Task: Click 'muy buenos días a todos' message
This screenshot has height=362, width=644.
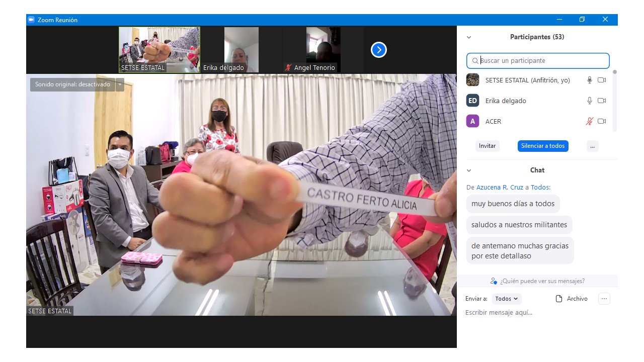Action: pos(513,204)
